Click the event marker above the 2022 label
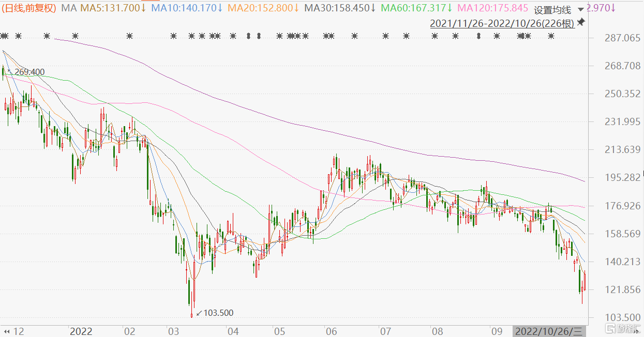Screen dimensions: 644x337 (x=75, y=36)
